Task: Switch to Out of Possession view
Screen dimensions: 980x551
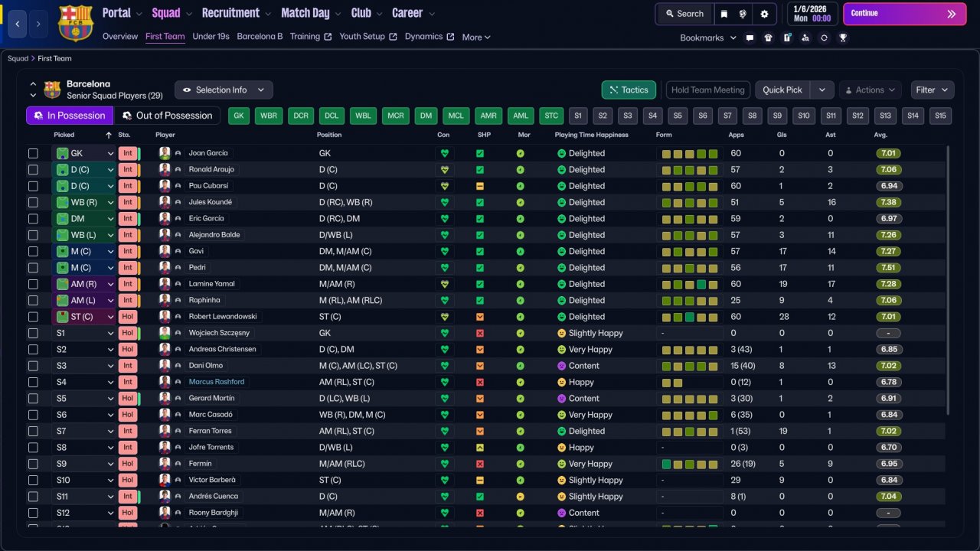Action: [167, 116]
